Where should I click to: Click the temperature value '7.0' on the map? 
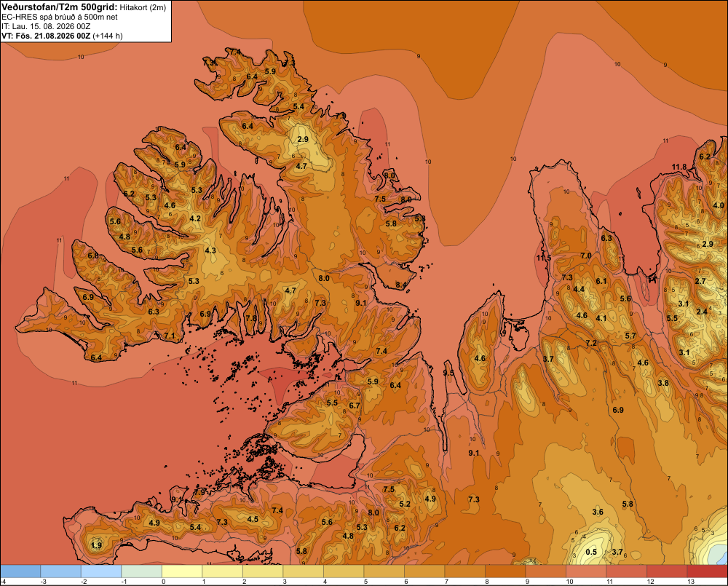tap(586, 256)
